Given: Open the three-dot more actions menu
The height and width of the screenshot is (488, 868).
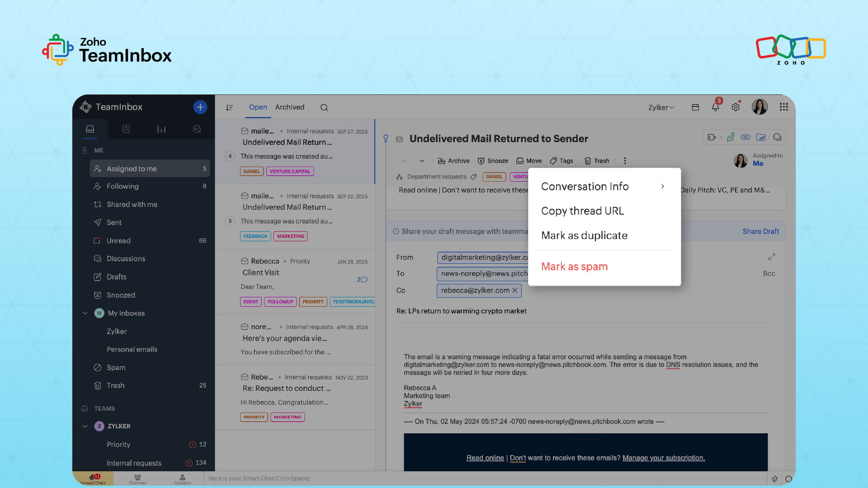Looking at the screenshot, I should pos(625,161).
